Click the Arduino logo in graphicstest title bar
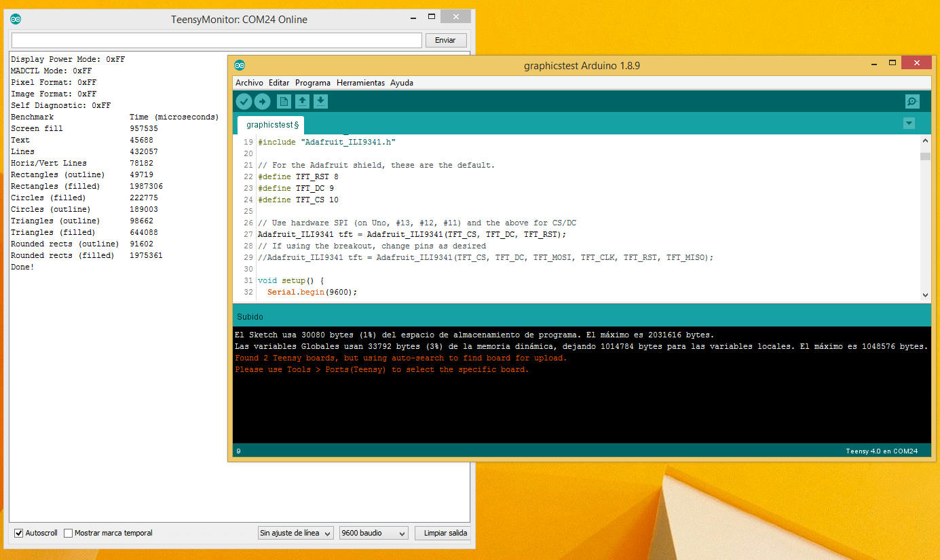 240,65
